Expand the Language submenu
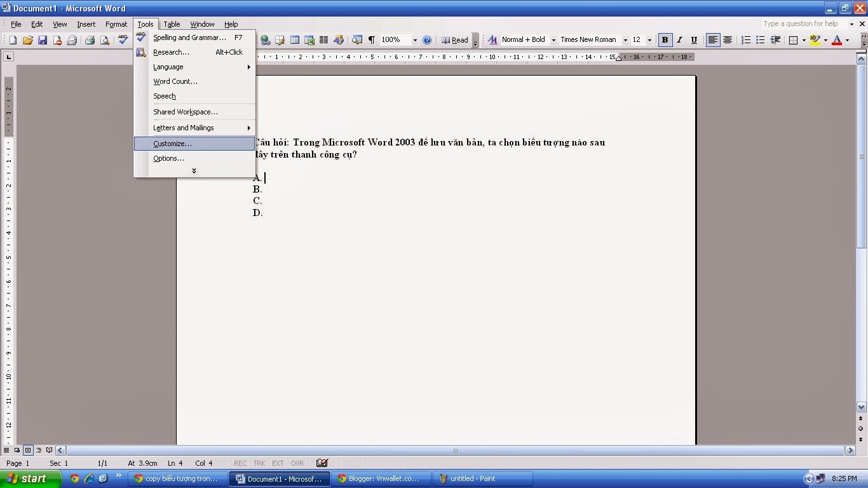Viewport: 868px width, 488px height. (x=194, y=67)
